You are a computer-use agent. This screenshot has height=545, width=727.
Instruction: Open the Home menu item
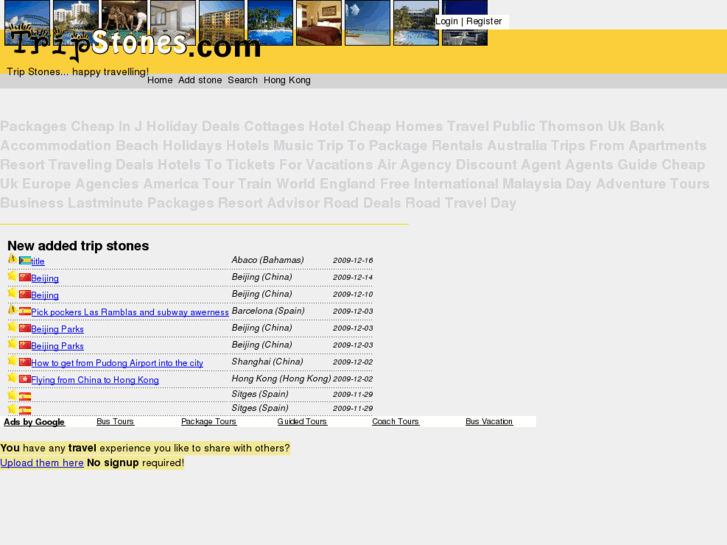click(x=160, y=80)
